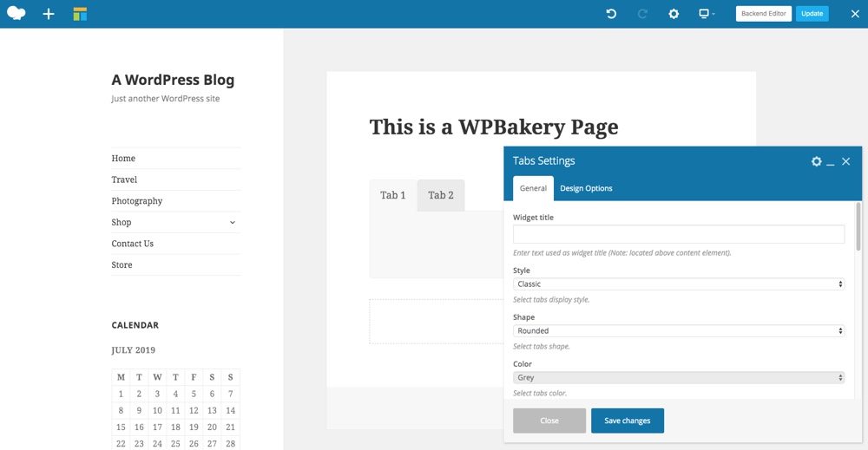The image size is (868, 450).
Task: Click calendar date 1
Action: [x=121, y=395]
